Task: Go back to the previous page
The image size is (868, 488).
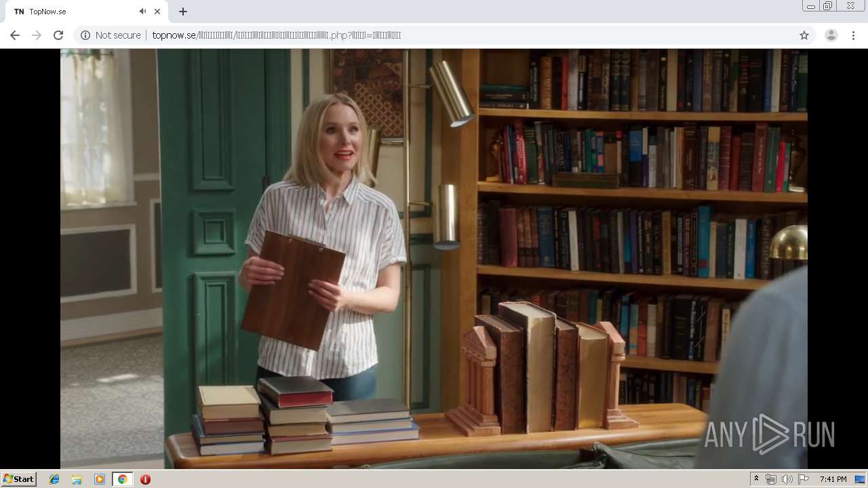Action: click(x=15, y=35)
